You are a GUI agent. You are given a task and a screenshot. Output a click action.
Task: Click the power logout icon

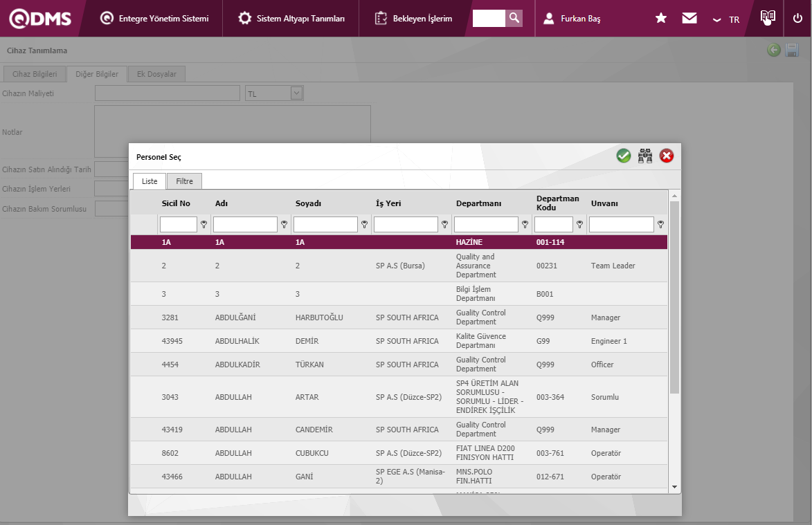[x=797, y=19]
